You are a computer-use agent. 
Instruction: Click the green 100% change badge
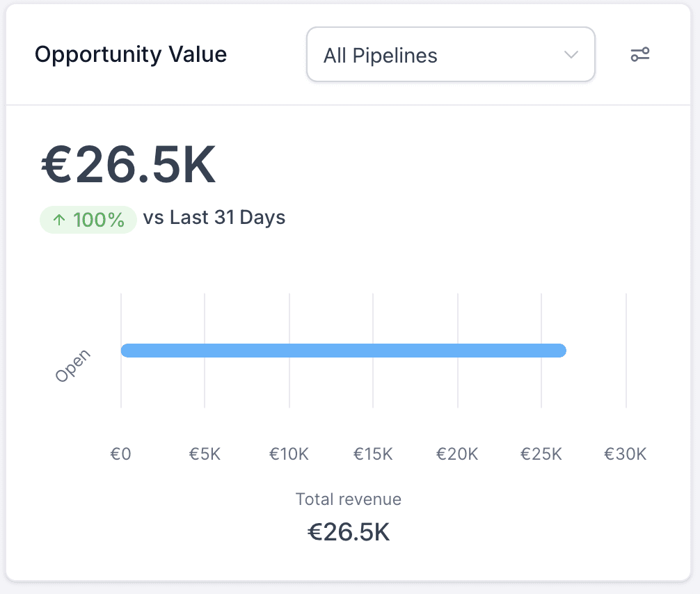[x=88, y=220]
